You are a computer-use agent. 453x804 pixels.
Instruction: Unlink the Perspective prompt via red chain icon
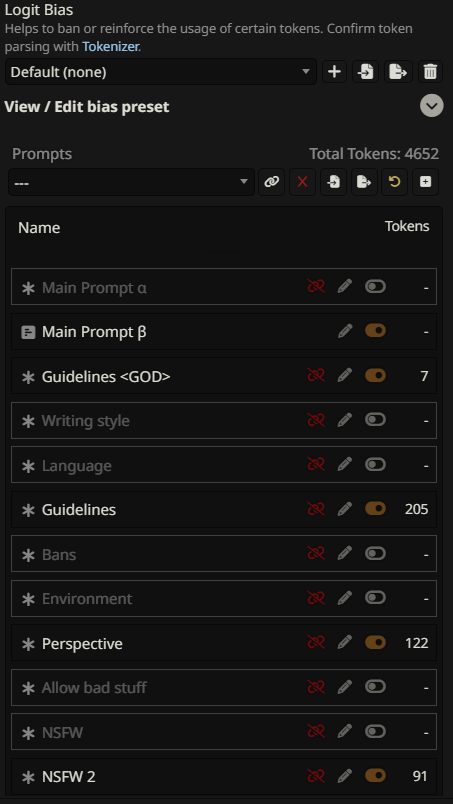(x=316, y=642)
